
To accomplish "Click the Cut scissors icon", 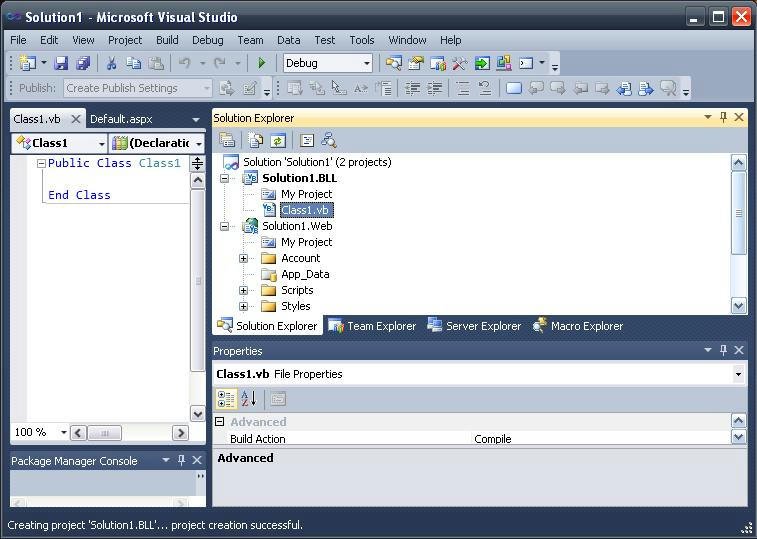I will coord(112,63).
